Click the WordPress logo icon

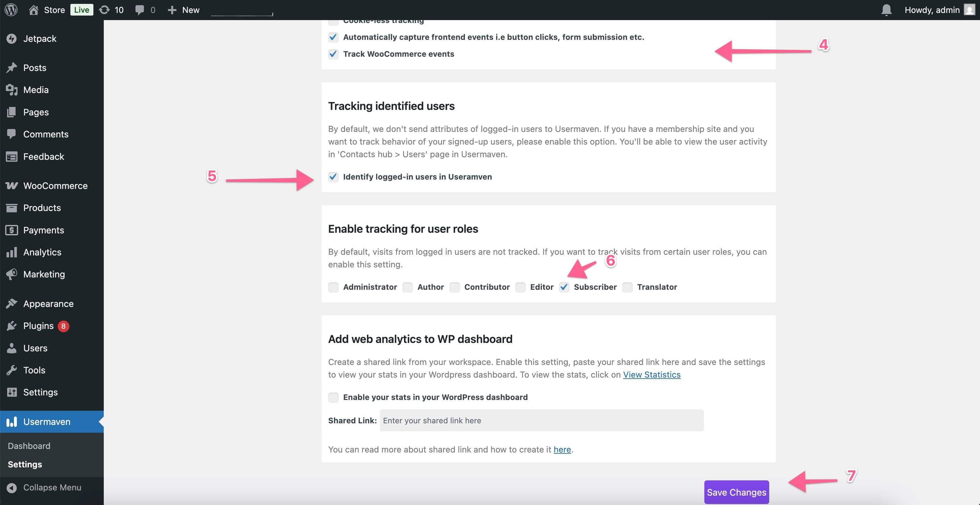(11, 9)
